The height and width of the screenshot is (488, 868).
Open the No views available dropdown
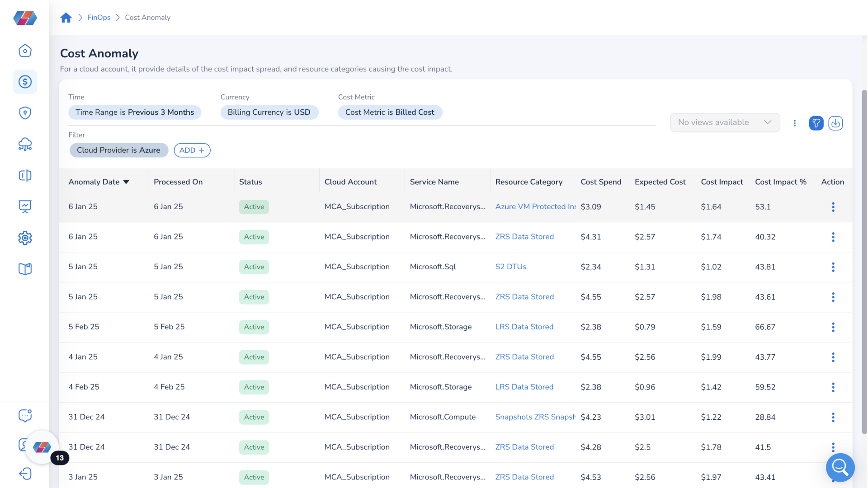[725, 122]
